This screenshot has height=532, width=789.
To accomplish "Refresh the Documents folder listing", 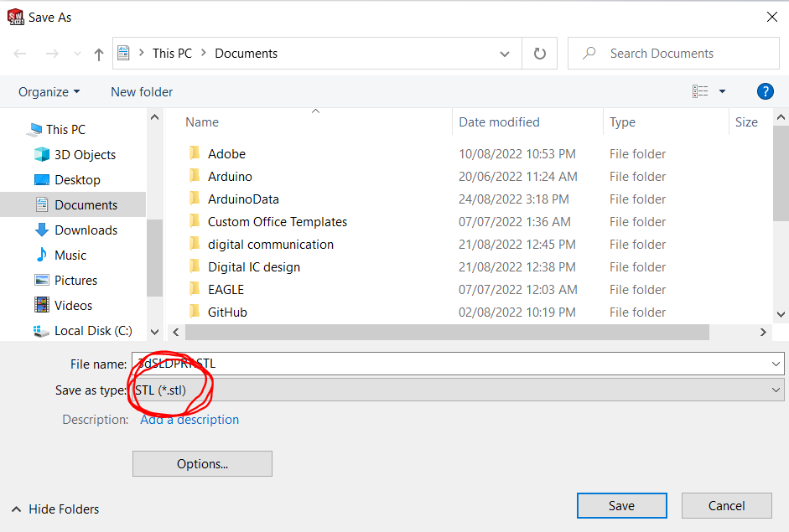I will [539, 54].
